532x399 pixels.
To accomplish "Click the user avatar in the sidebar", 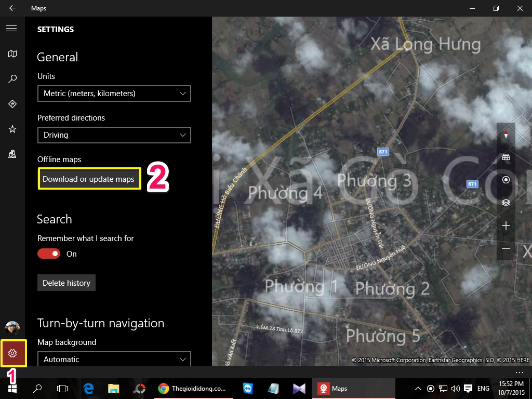I will (12, 327).
